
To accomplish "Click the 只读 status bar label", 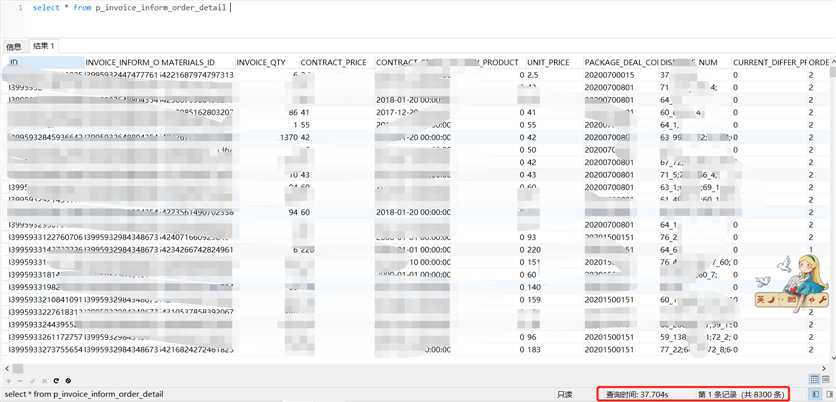I will pyautogui.click(x=565, y=395).
